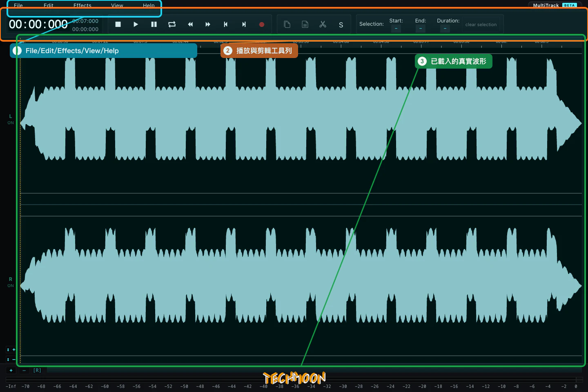Click the total length readout 00:07:000
588x392 pixels.
click(x=85, y=21)
